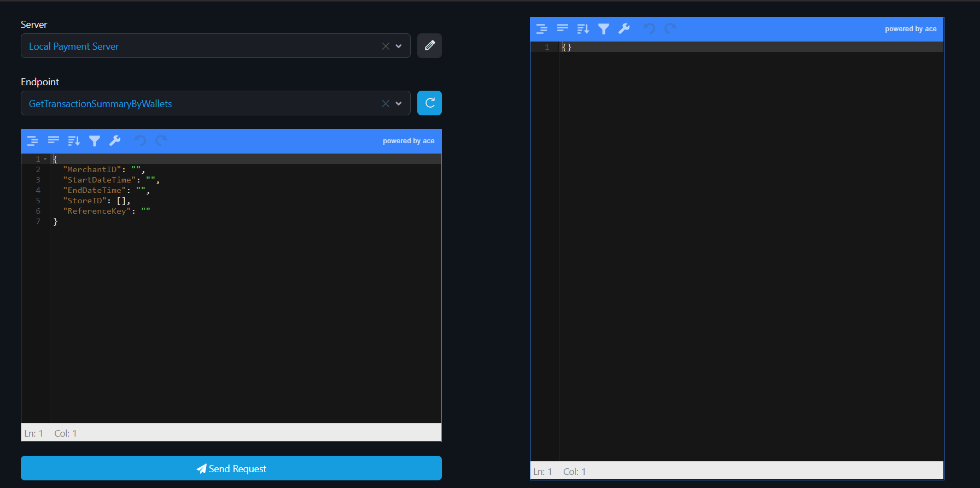Place cursor on the "ReferenceKey" line
The height and width of the screenshot is (488, 980).
tap(246, 211)
